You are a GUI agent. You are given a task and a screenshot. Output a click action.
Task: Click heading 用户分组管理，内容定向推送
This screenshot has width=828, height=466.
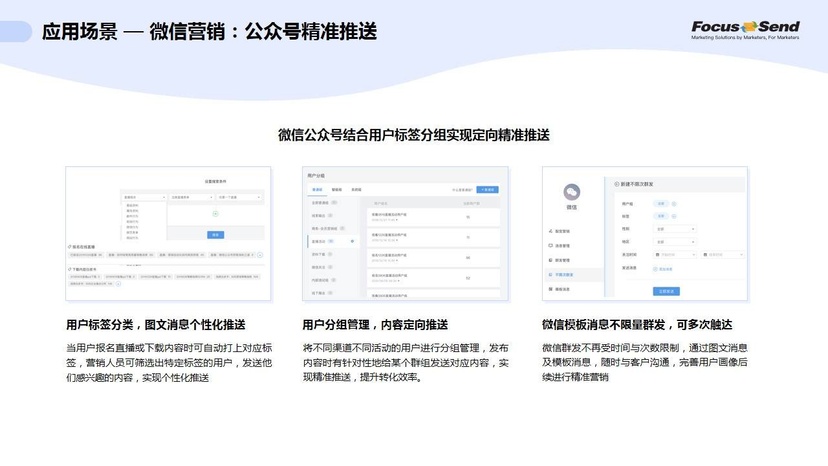375,324
